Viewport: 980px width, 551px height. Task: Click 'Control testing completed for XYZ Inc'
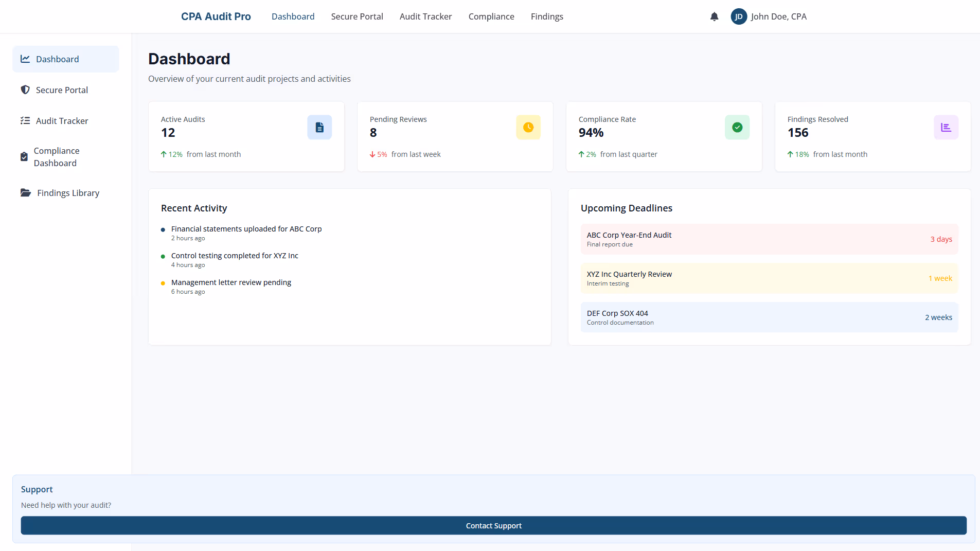(x=235, y=256)
